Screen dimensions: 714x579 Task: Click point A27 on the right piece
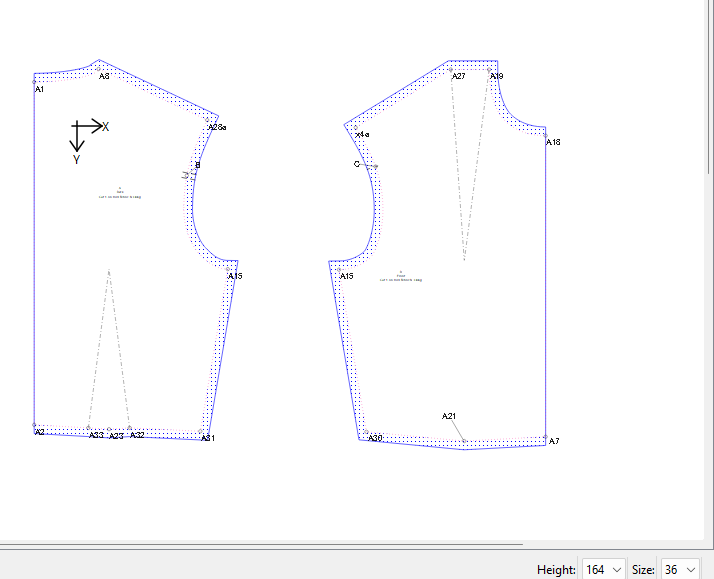[452, 68]
